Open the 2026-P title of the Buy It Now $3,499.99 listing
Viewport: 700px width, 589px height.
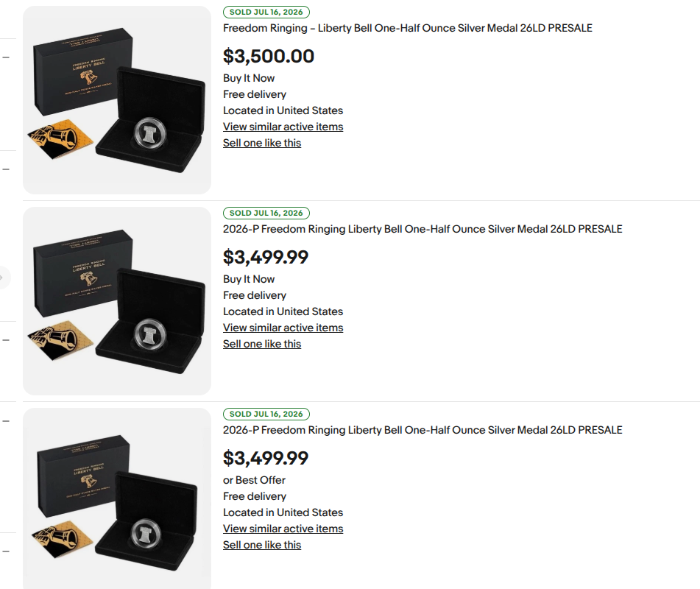coord(423,229)
